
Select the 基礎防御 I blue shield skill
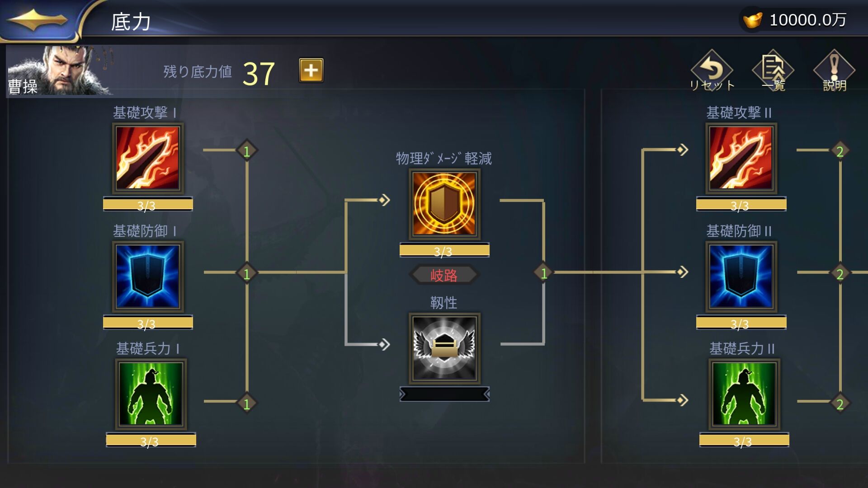coord(148,277)
